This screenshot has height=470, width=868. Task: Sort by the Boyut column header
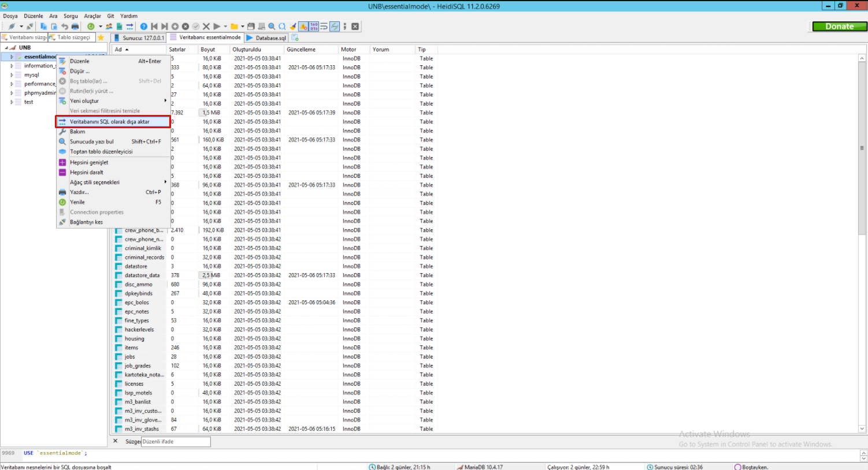coord(214,50)
